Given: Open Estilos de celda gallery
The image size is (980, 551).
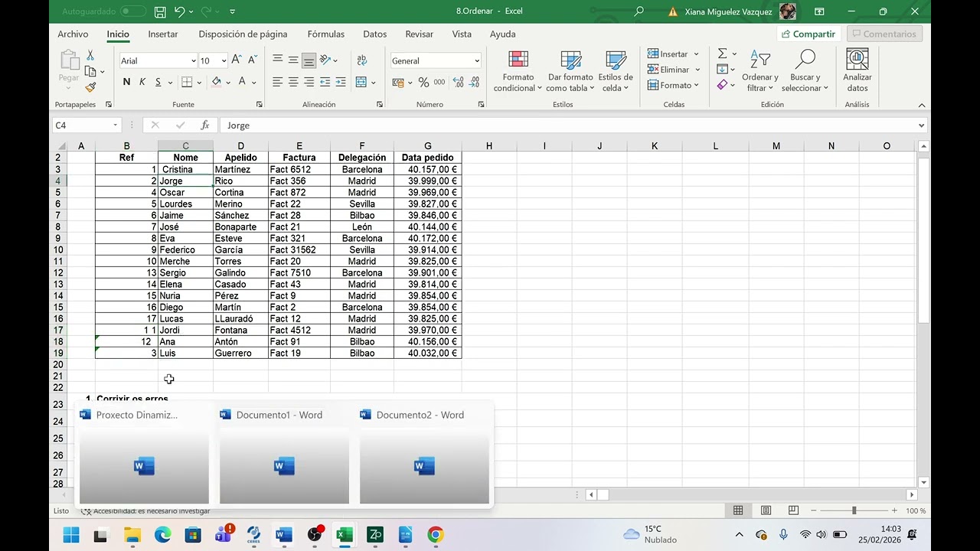Looking at the screenshot, I should [616, 71].
